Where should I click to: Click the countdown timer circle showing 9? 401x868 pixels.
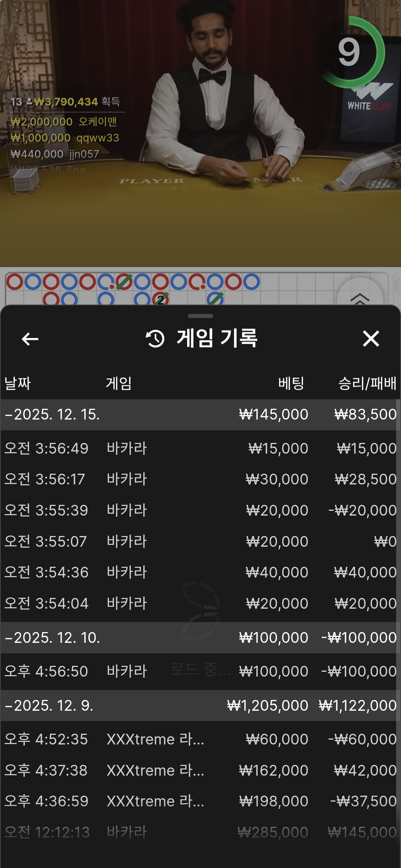[x=349, y=52]
